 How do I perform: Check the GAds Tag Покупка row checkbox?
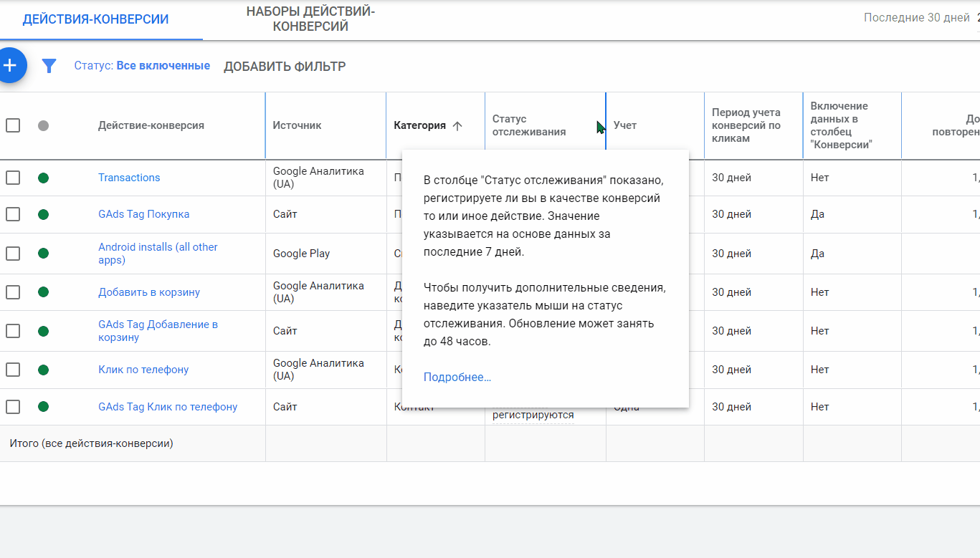coord(13,214)
